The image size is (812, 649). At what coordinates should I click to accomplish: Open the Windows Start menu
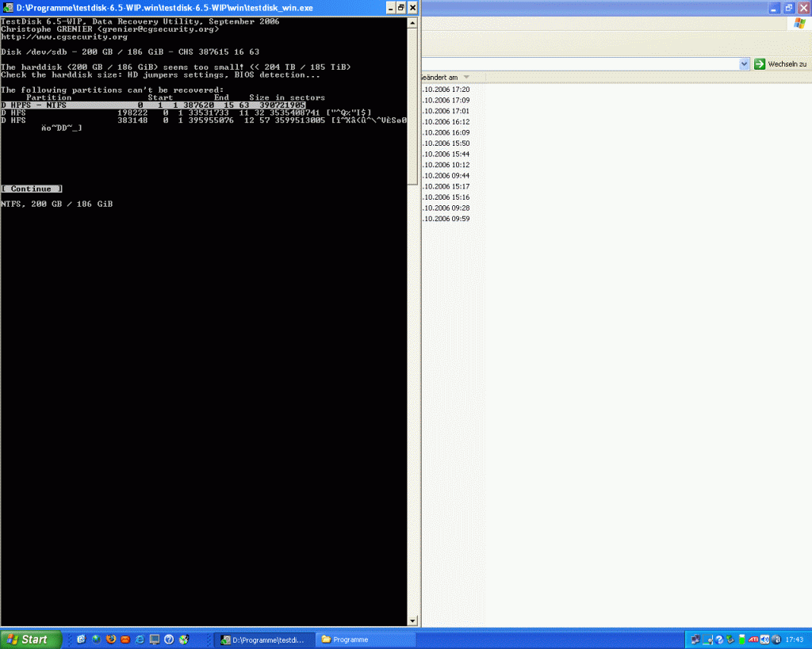31,639
